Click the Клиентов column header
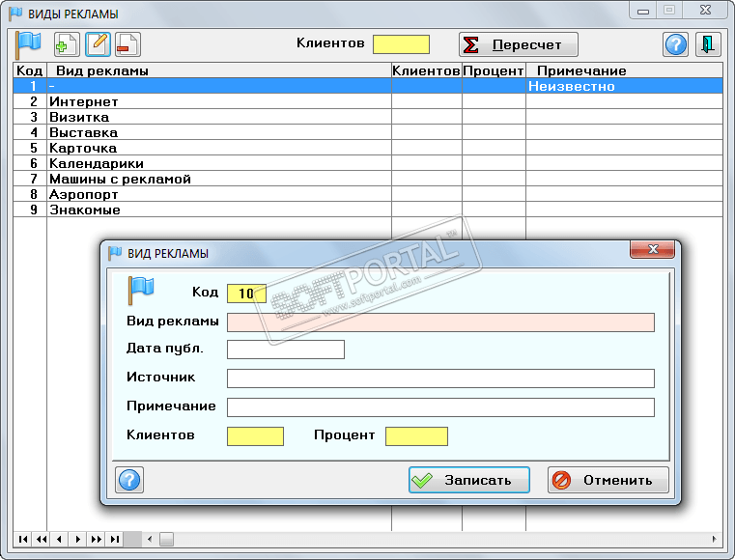The image size is (735, 560). (427, 70)
